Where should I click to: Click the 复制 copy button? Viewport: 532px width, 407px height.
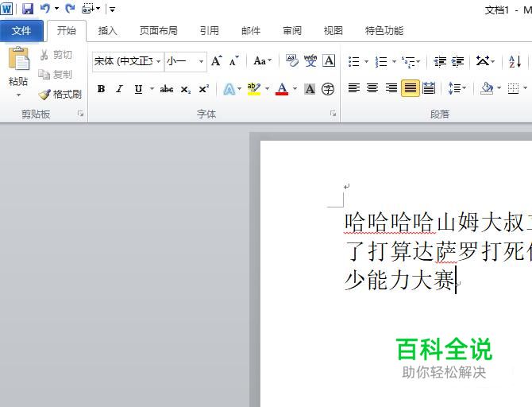pos(56,75)
